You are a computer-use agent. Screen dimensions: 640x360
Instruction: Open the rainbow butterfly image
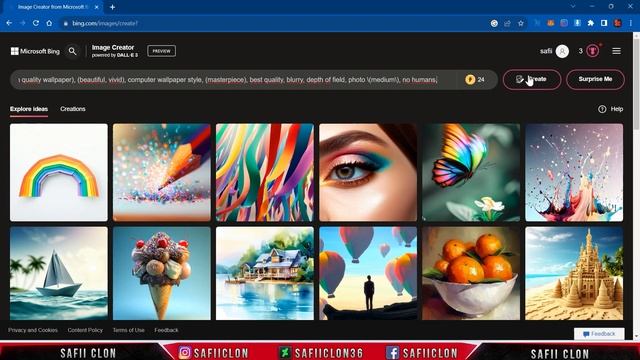[471, 173]
